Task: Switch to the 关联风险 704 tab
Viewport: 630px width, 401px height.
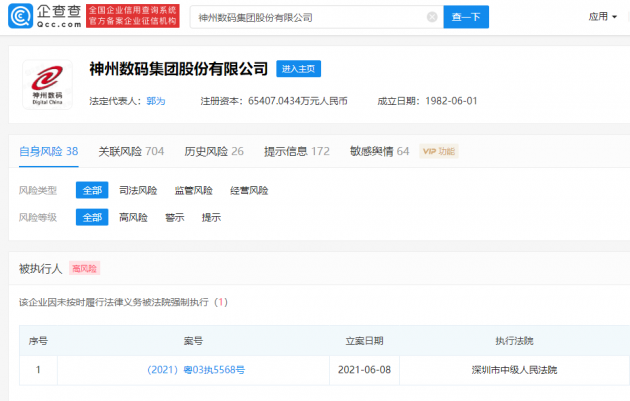Action: pos(131,151)
